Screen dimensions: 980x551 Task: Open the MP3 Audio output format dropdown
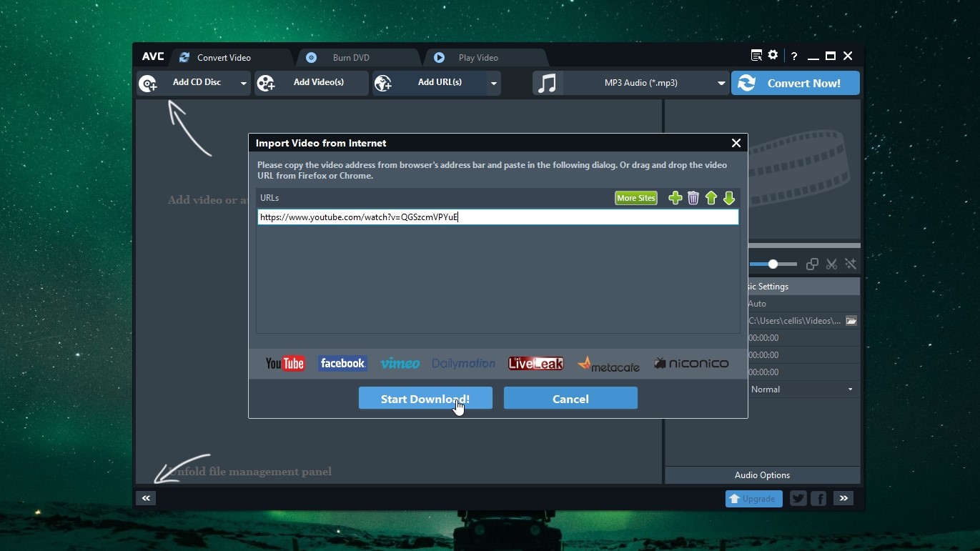point(721,83)
